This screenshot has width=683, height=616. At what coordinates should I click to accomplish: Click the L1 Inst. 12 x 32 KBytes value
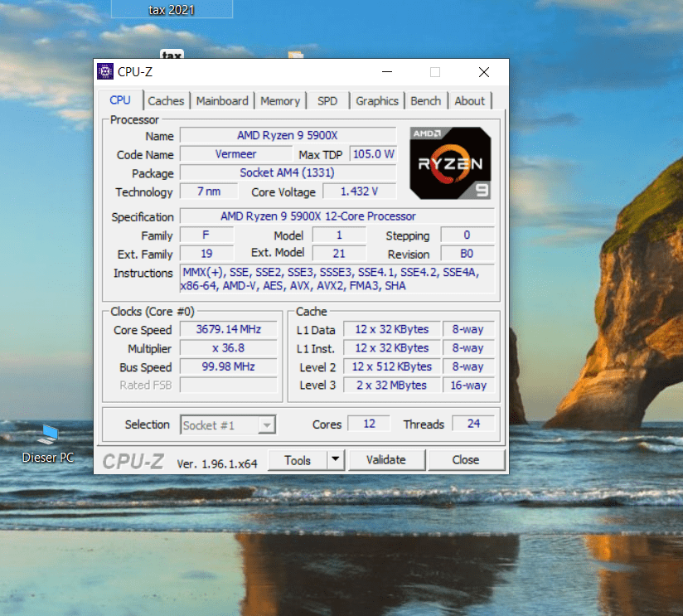point(391,348)
